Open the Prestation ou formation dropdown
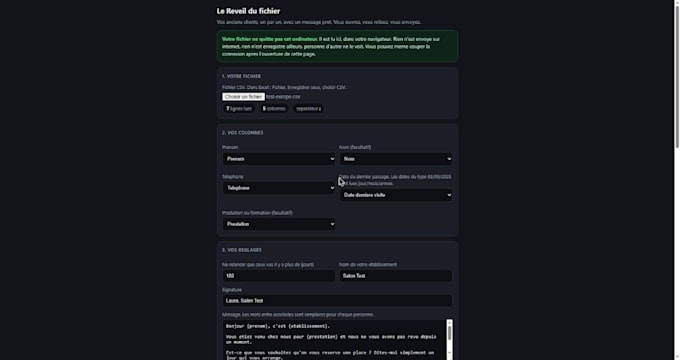Viewport: 680px width, 360px height. click(279, 224)
